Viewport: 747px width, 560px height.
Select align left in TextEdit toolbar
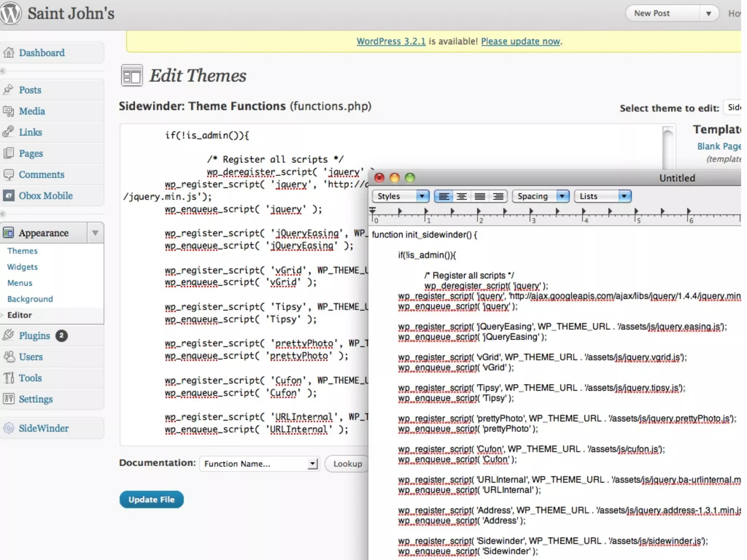pos(444,197)
